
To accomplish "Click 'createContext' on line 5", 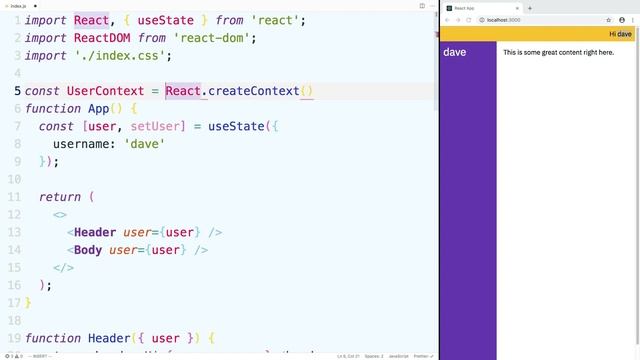I will (254, 91).
